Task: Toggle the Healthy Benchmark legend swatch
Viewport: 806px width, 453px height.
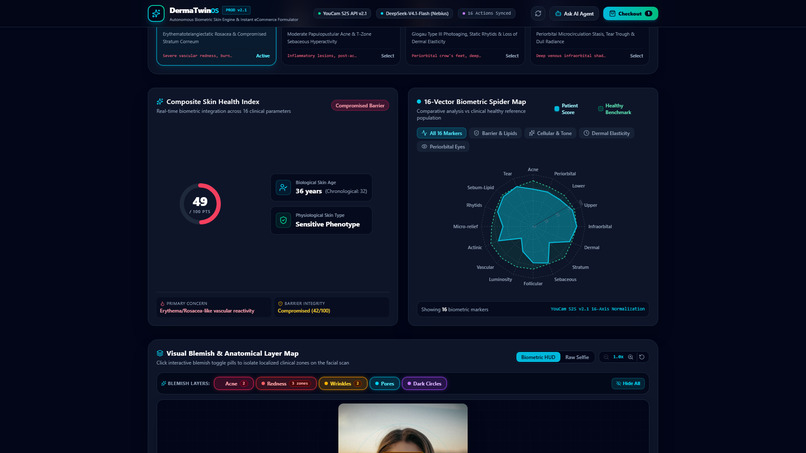Action: point(600,108)
